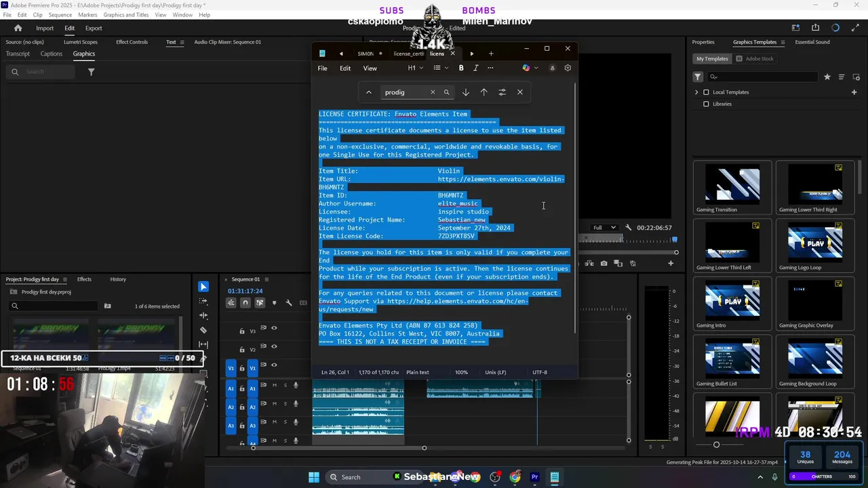The height and width of the screenshot is (488, 868).
Task: Toggle Linked Selection in timeline
Action: (x=260, y=303)
